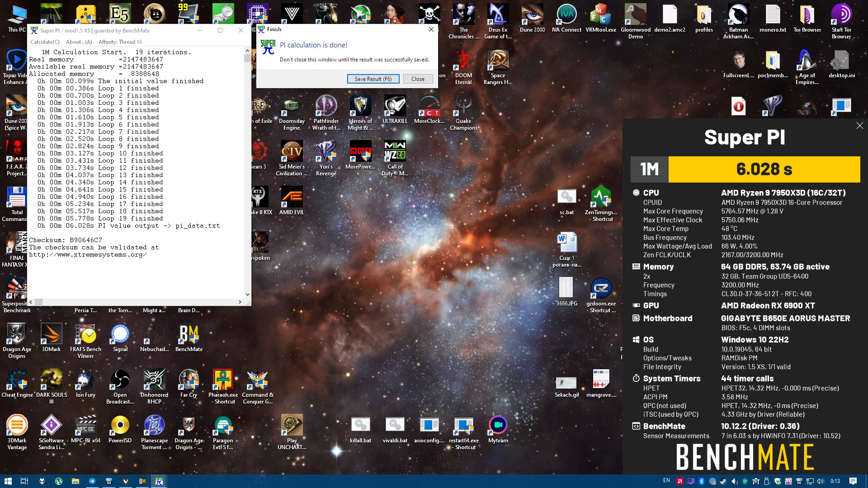868x488 pixels.
Task: Launch SiSoftware Sandra Lite icon
Action: click(x=51, y=432)
